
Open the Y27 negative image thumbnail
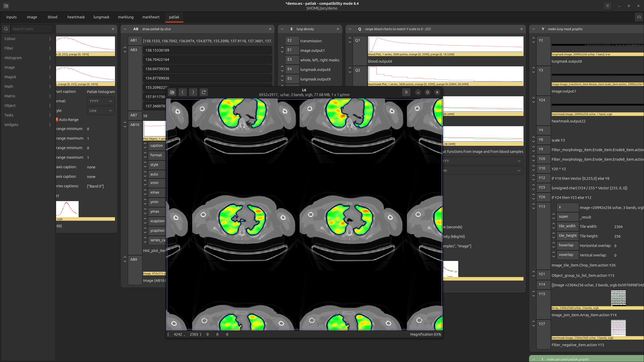tap(618, 328)
